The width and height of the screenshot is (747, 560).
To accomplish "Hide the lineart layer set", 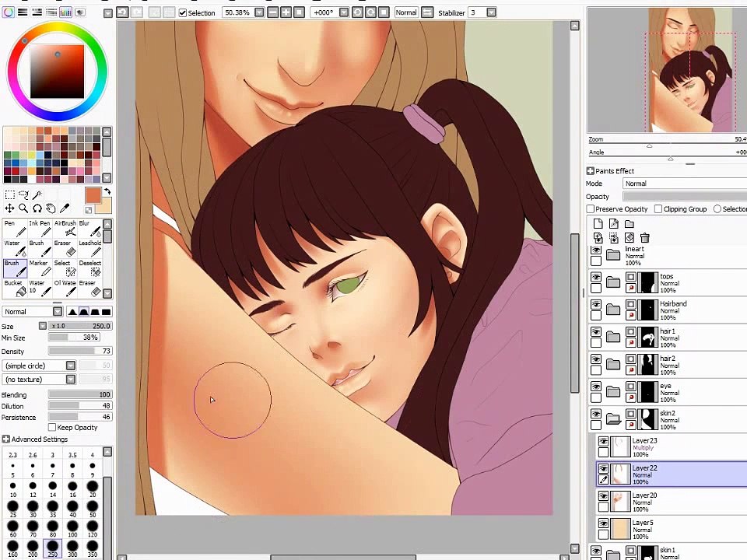I will tap(596, 250).
